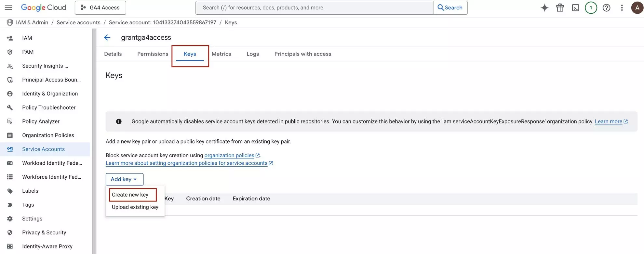Open the hamburger navigation menu
The height and width of the screenshot is (254, 644).
point(8,7)
